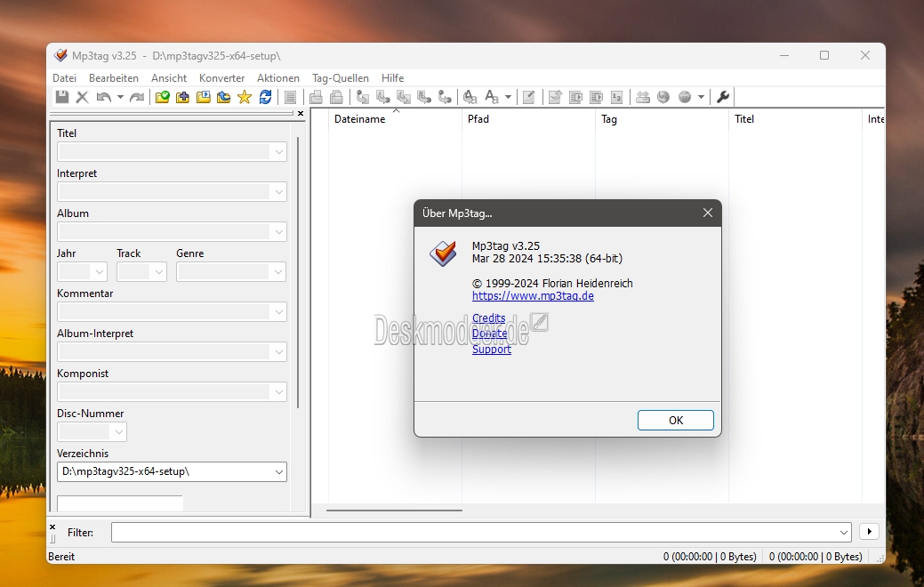Add a directory with the blue-plus folder icon

click(x=182, y=97)
